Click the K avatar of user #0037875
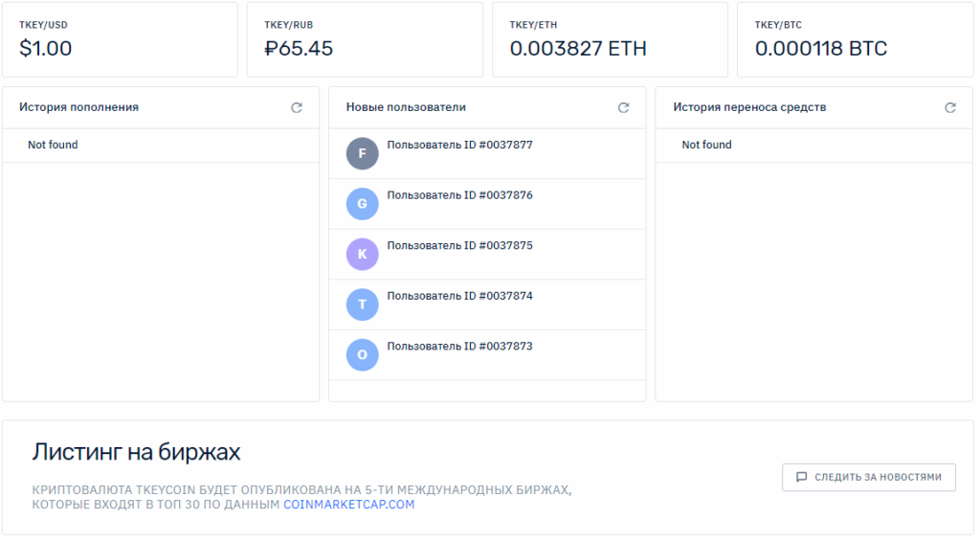980x541 pixels. 363,255
